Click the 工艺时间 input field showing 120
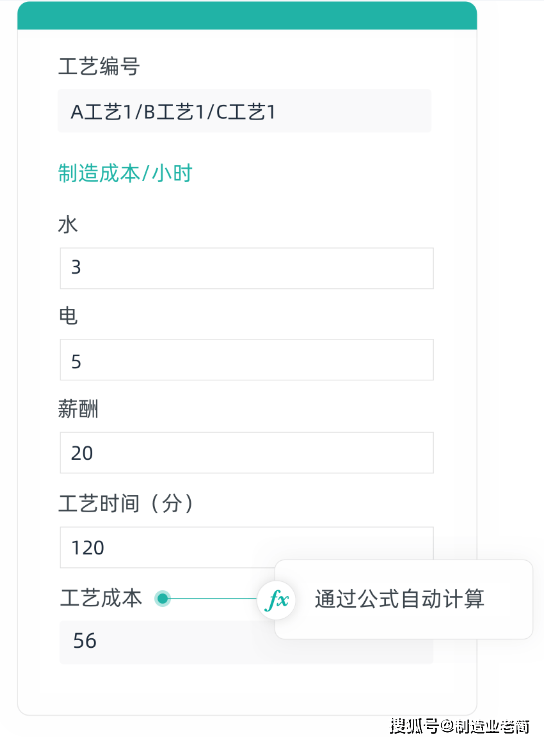Image resolution: width=544 pixels, height=743 pixels. (246, 547)
